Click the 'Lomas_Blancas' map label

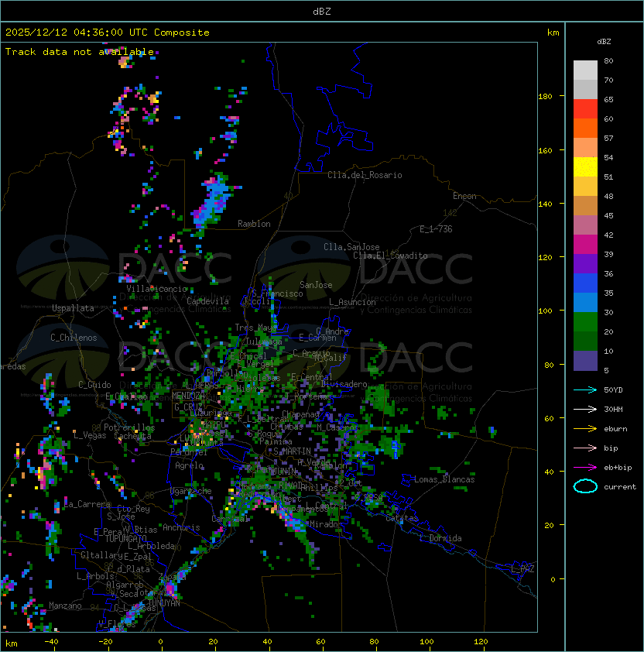pos(444,479)
